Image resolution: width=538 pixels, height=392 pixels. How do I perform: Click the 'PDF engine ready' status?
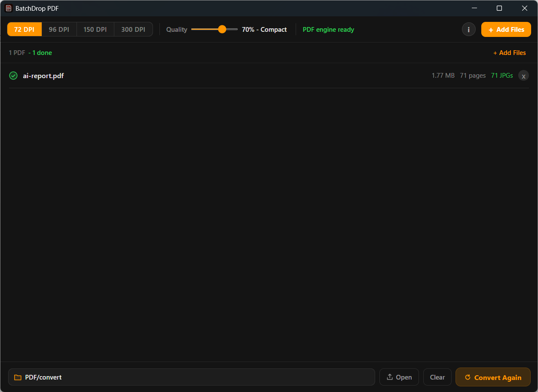328,29
